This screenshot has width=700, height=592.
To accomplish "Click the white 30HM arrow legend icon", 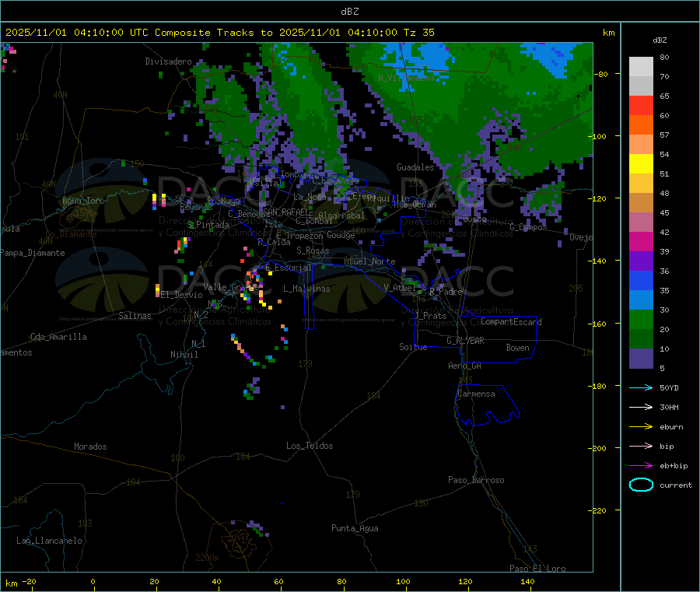I will point(641,407).
